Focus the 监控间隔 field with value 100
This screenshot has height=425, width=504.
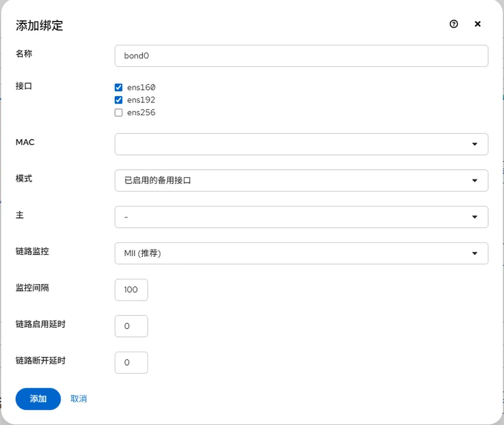pyautogui.click(x=131, y=290)
